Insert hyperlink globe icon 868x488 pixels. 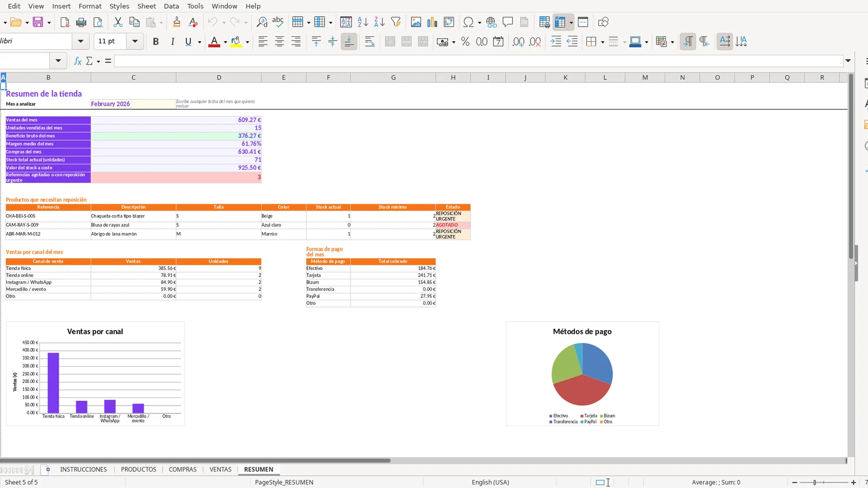492,22
